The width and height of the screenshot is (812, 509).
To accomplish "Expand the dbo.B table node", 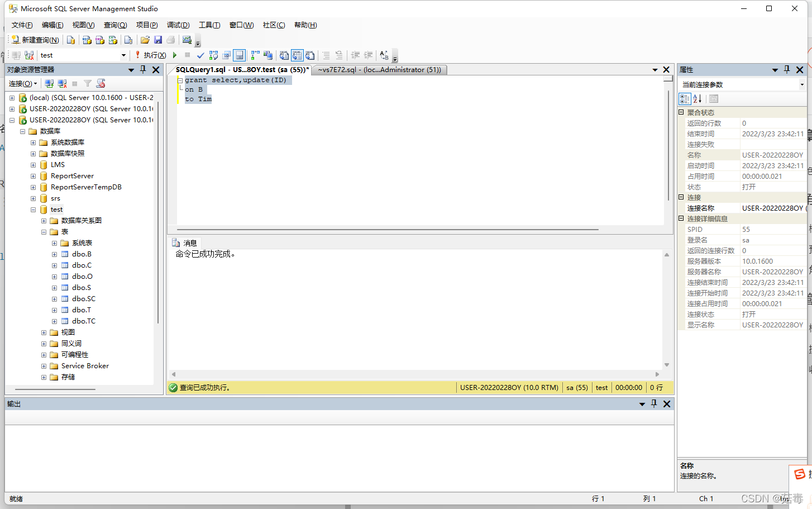I will (54, 254).
